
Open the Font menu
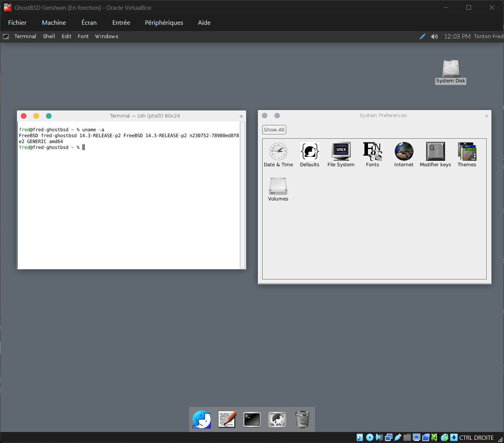[83, 37]
